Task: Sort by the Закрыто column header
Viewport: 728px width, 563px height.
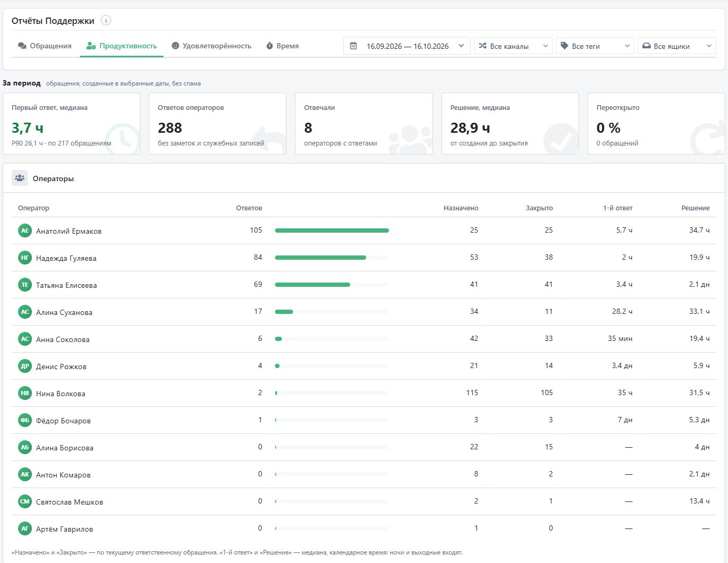Action: pyautogui.click(x=539, y=208)
